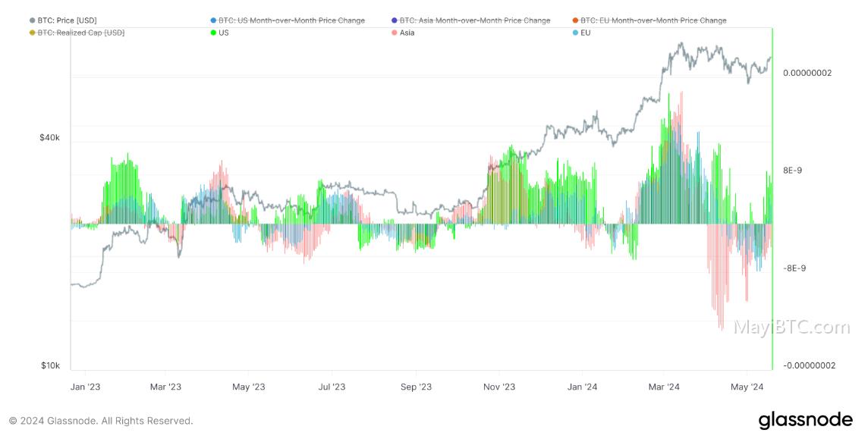
Task: Click the $40k left axis label
Action: (x=49, y=137)
